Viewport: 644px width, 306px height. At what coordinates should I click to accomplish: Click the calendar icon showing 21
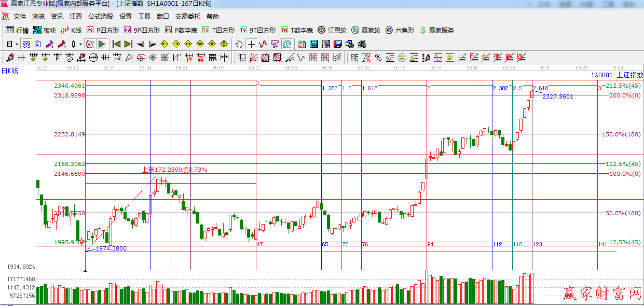coord(302,44)
